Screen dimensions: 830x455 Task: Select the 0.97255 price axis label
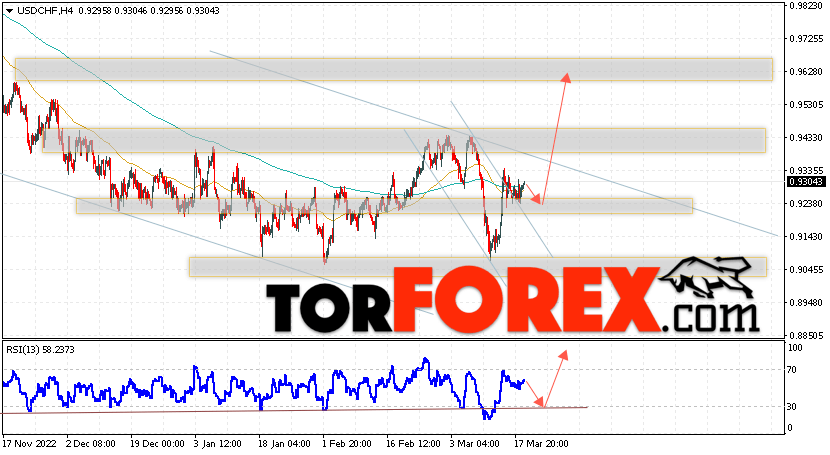tap(806, 39)
